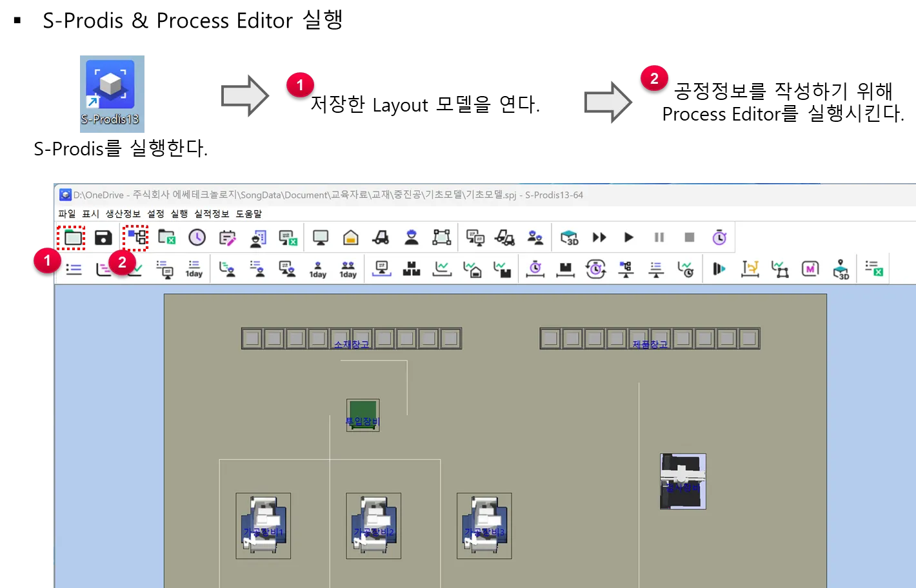Viewport: 916px width, 588px height.
Task: Select the warehouse house icon
Action: 350,238
